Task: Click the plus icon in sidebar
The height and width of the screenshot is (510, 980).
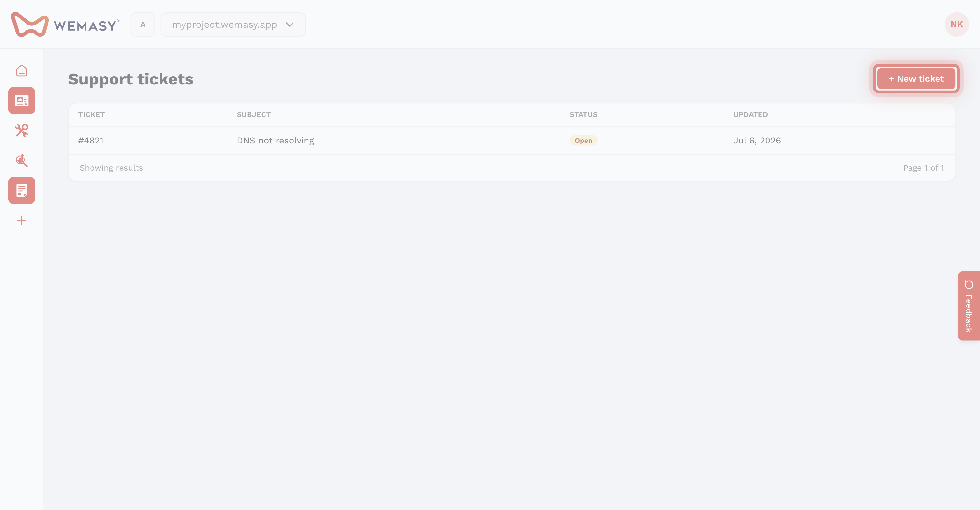Action: click(x=22, y=221)
